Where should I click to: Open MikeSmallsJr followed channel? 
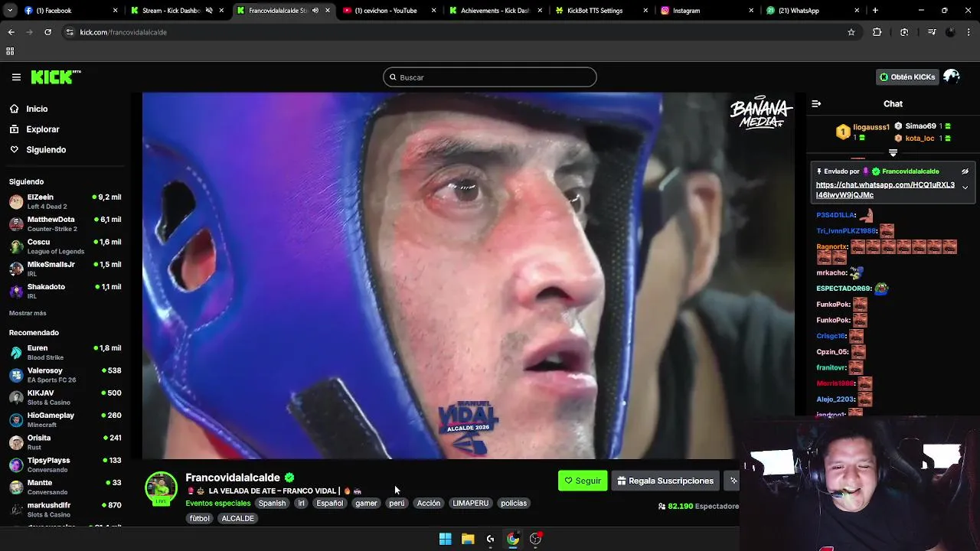point(65,269)
